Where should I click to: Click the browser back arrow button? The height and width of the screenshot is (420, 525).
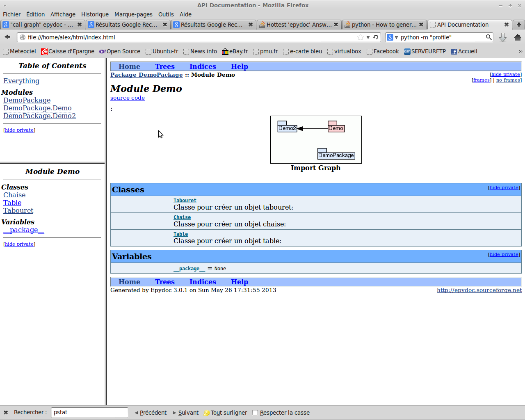point(7,37)
